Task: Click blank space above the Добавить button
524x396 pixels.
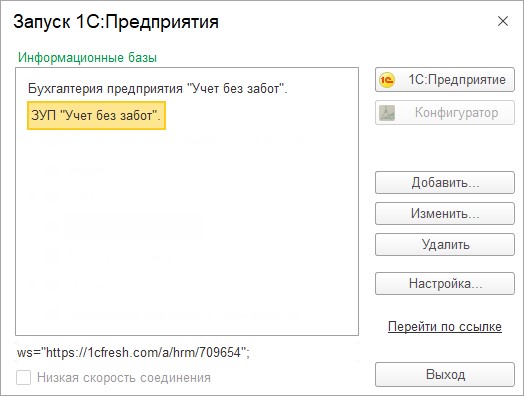Action: (x=445, y=148)
